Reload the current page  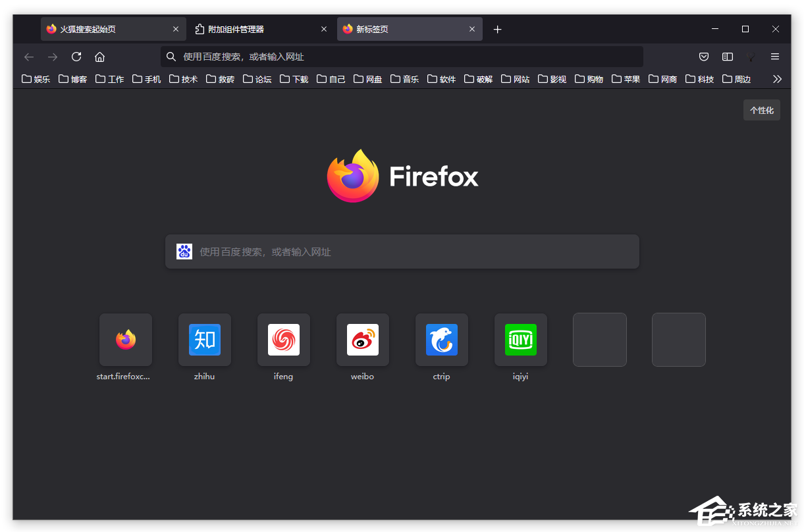(76, 57)
